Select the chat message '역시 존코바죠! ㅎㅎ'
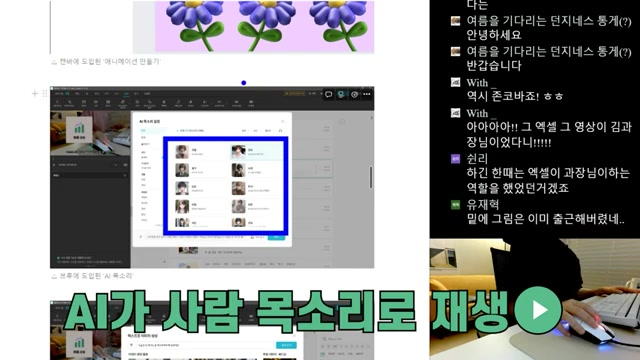Screen dimensions: 640x360 point(515,97)
